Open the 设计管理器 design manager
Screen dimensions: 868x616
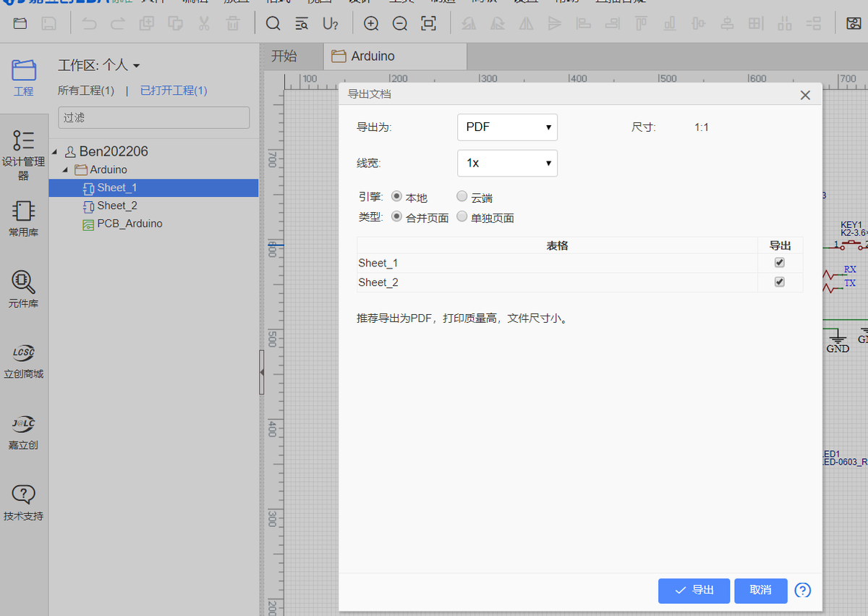click(24, 155)
